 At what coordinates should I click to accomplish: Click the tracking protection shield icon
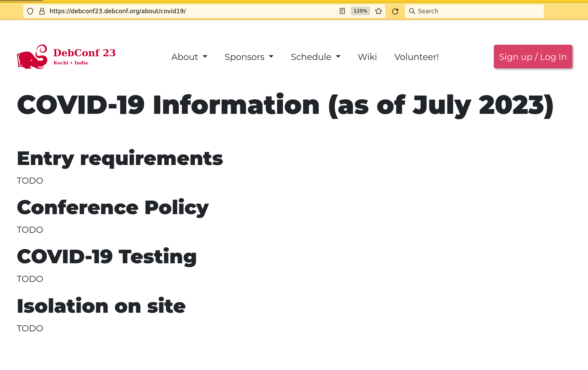30,11
